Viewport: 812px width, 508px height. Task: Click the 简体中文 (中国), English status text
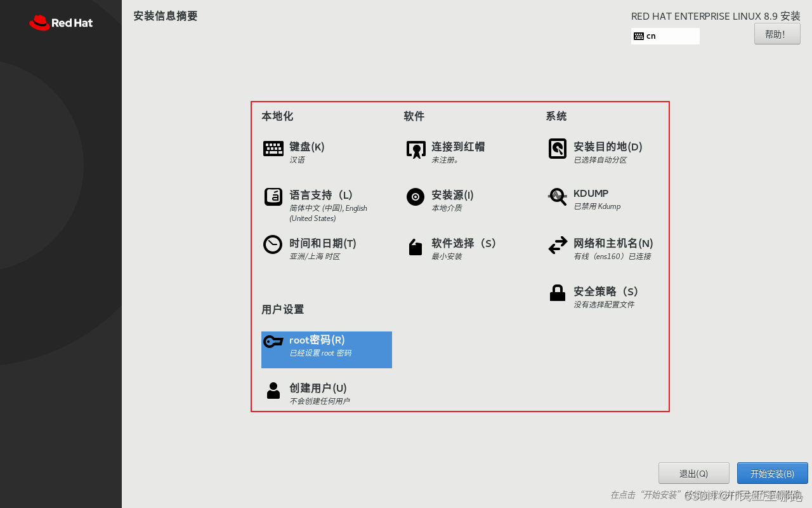[x=328, y=208]
